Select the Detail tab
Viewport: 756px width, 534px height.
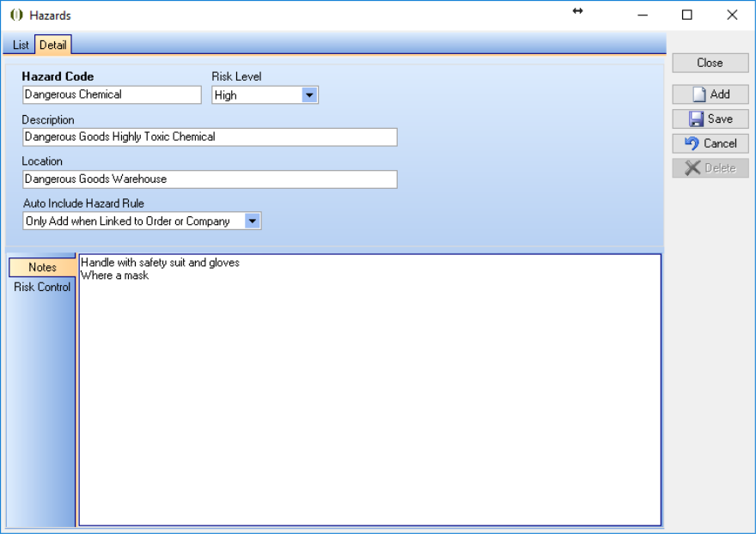(x=53, y=45)
